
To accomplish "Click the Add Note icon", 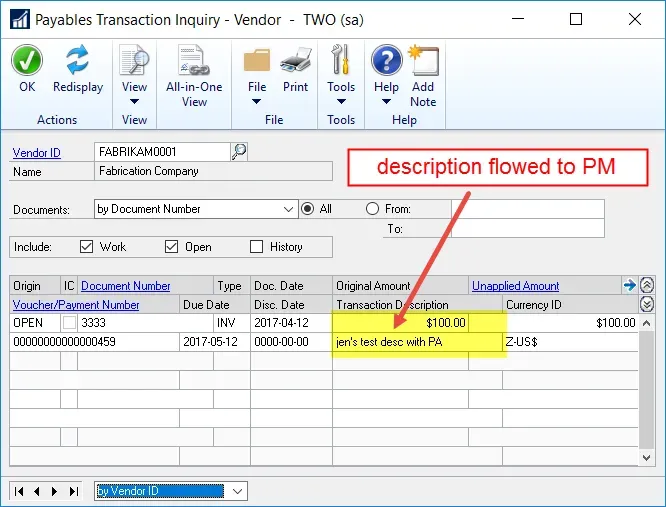I will (423, 62).
